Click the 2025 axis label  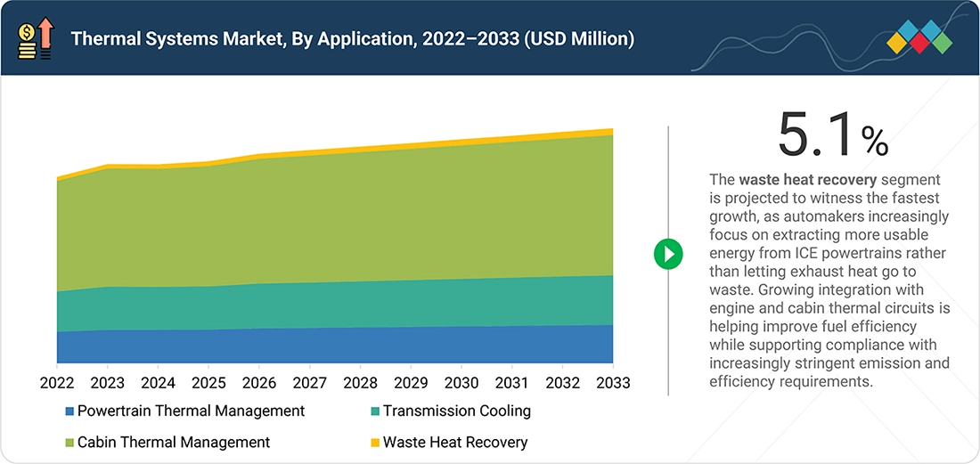click(x=208, y=382)
